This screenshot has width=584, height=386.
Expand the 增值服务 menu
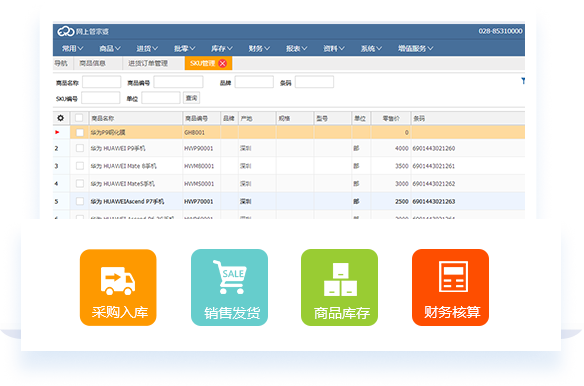415,48
